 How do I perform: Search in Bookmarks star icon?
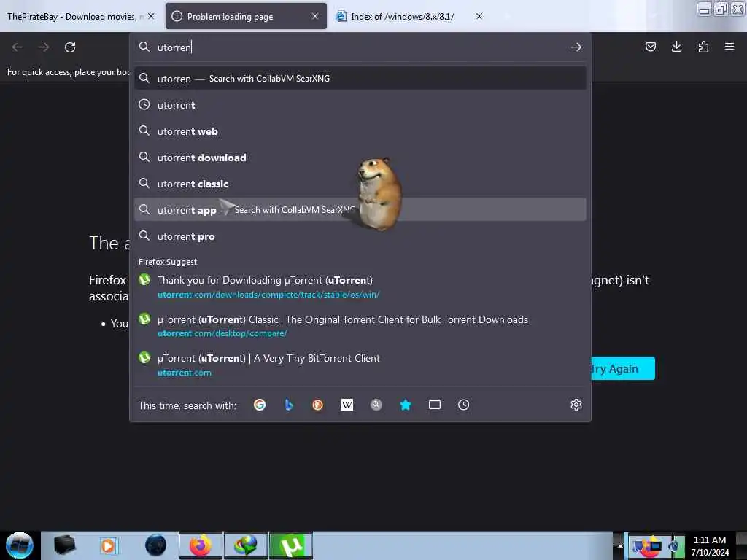pyautogui.click(x=406, y=405)
